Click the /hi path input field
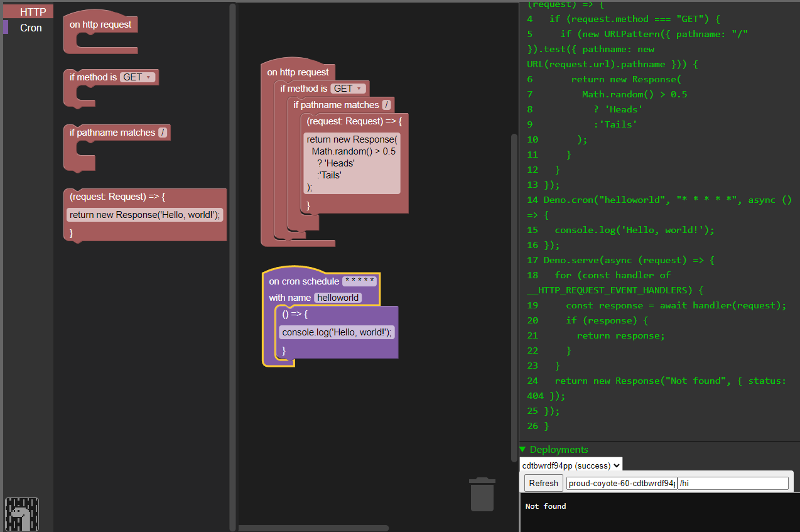Screen dimensions: 800x532 (x=733, y=483)
